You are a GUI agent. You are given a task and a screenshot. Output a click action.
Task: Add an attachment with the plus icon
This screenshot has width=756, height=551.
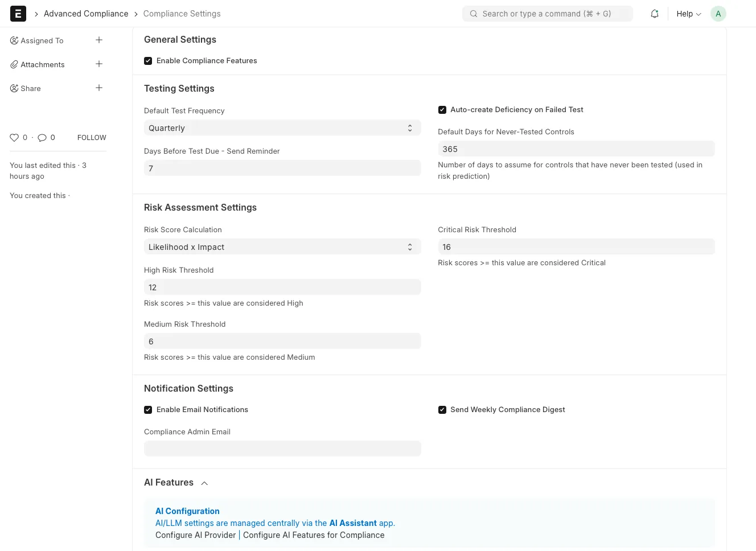99,64
